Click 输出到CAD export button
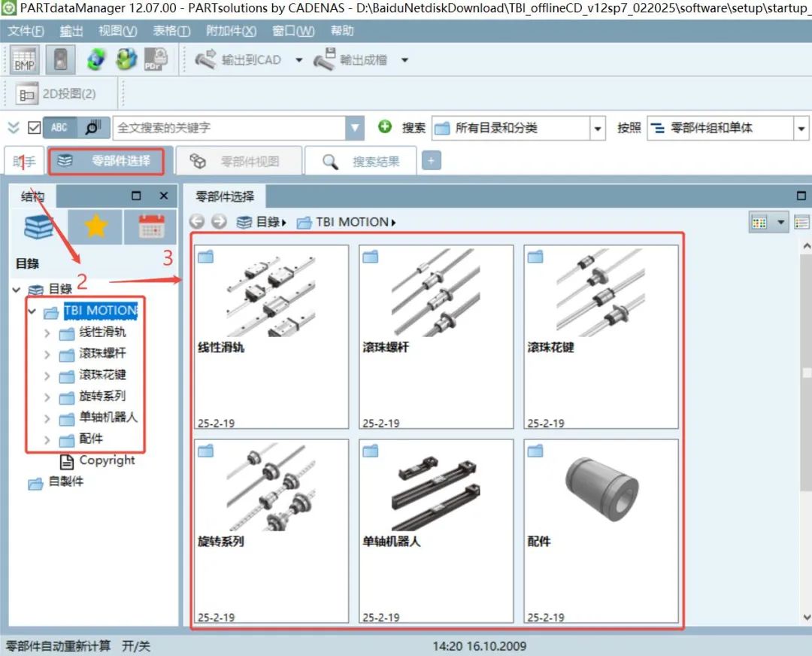Viewport: 812px width, 656px height. [x=238, y=59]
